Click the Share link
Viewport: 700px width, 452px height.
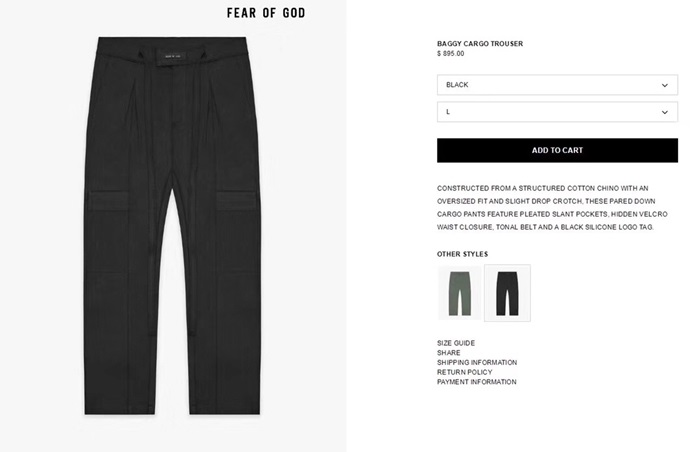pos(449,353)
